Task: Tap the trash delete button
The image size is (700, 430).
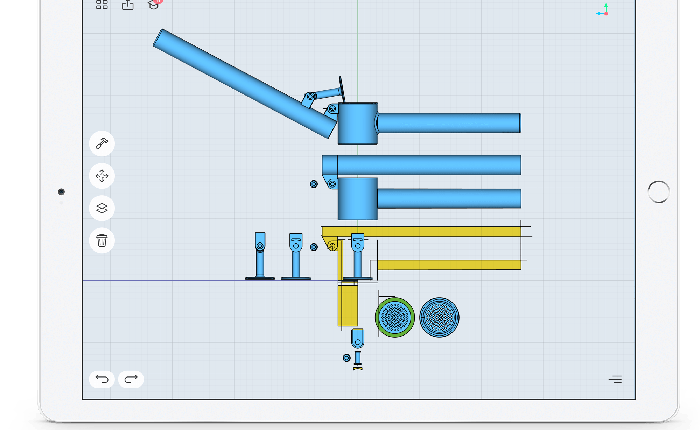Action: pyautogui.click(x=102, y=241)
